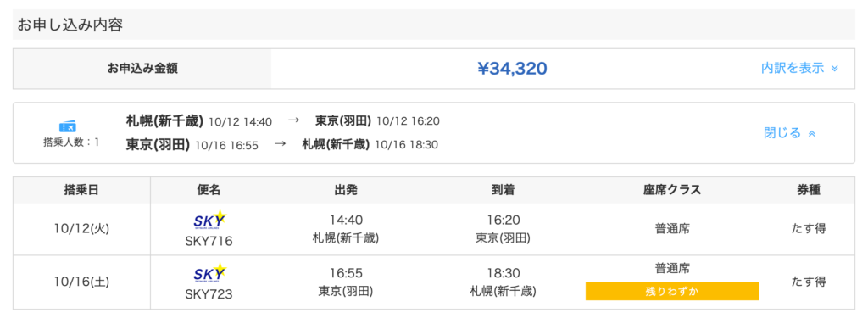Click the 10/12(火) boarding date cell
The width and height of the screenshot is (868, 324).
pyautogui.click(x=81, y=229)
